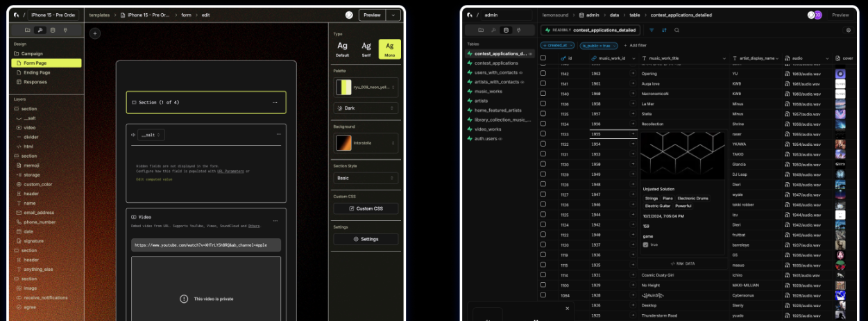The width and height of the screenshot is (868, 321).
Task: Click the sort arrows icon in table toolbar
Action: coord(664,30)
